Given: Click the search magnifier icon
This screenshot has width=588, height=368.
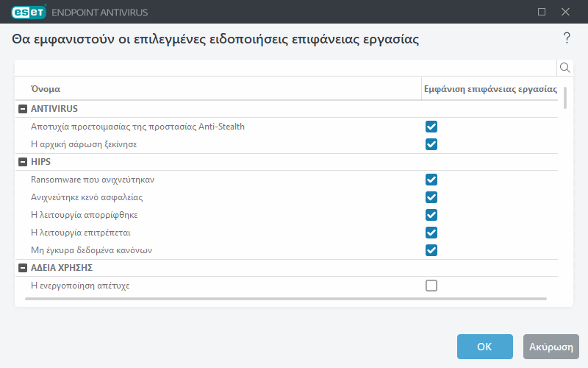Looking at the screenshot, I should coord(564,68).
